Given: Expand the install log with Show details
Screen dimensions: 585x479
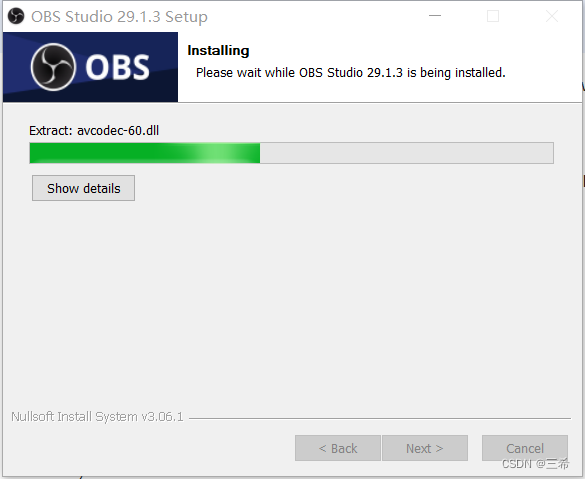Looking at the screenshot, I should pyautogui.click(x=83, y=188).
